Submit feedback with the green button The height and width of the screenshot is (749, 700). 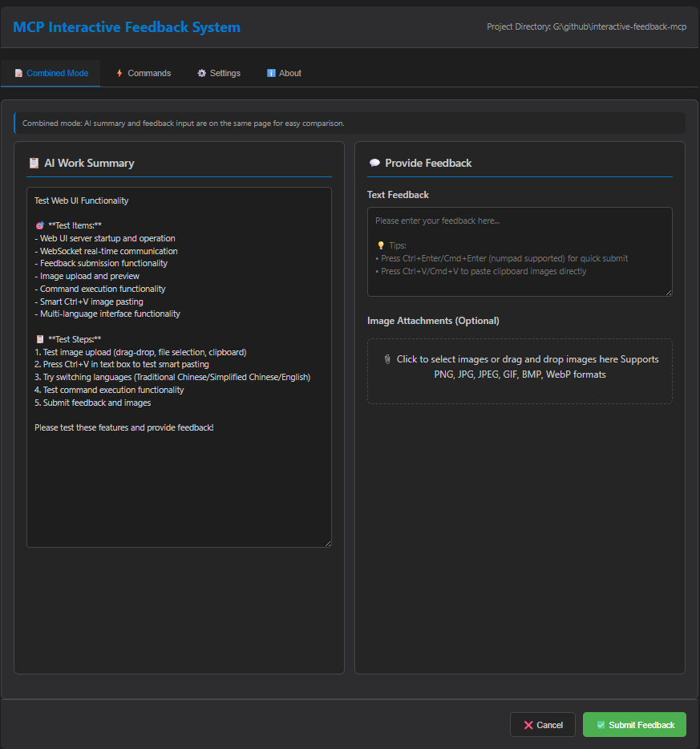point(634,725)
